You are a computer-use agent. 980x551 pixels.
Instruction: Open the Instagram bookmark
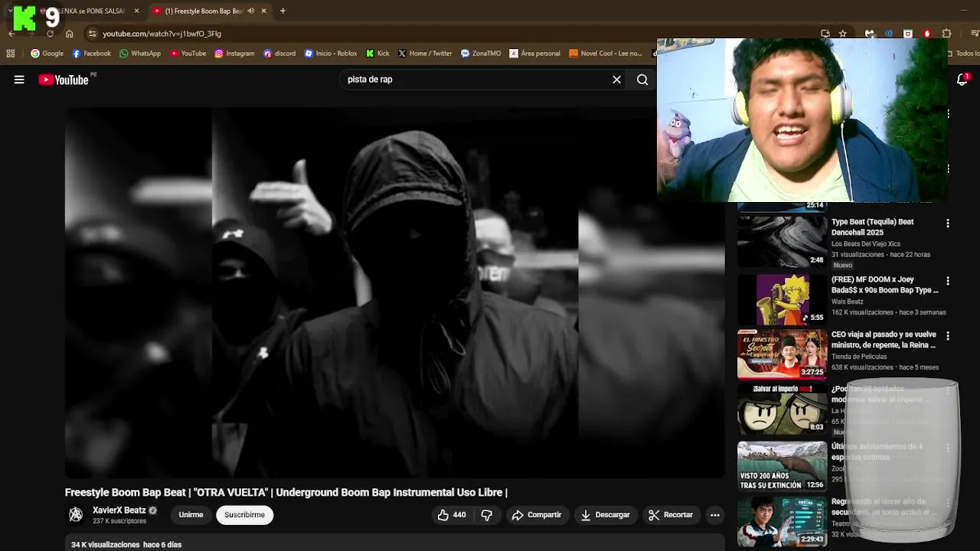[x=234, y=54]
